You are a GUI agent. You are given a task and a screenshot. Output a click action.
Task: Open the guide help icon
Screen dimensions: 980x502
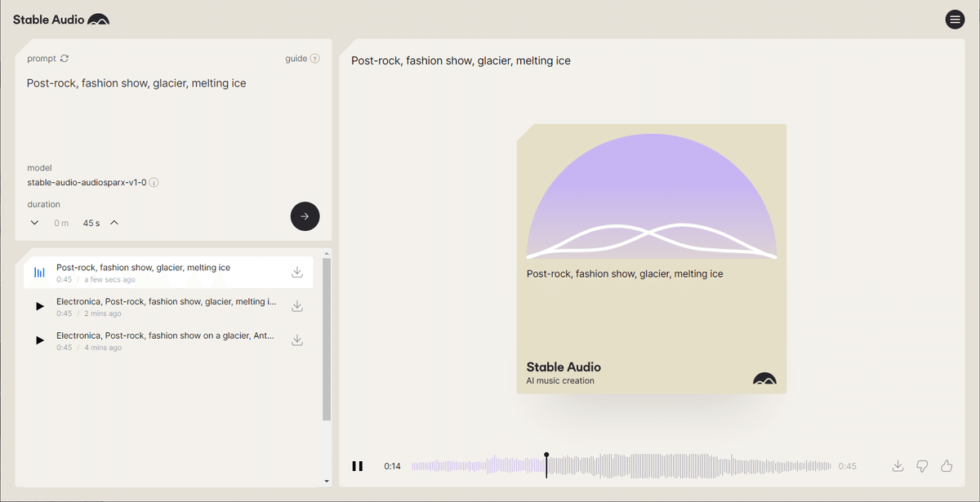click(315, 59)
